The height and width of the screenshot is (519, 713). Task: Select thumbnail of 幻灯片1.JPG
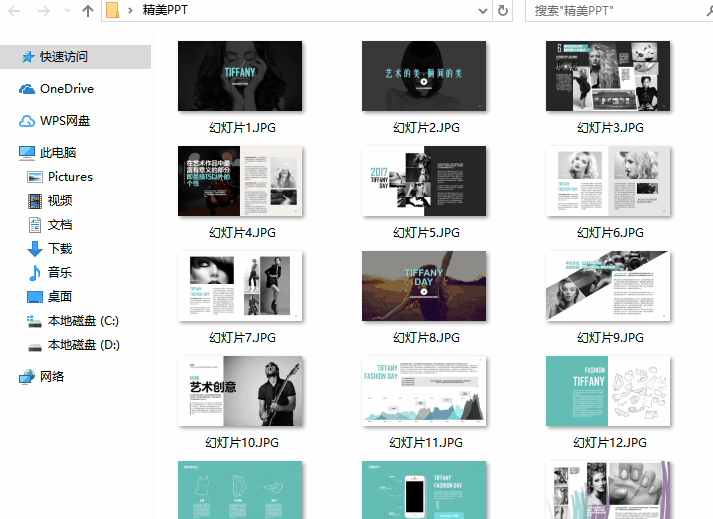click(x=240, y=76)
